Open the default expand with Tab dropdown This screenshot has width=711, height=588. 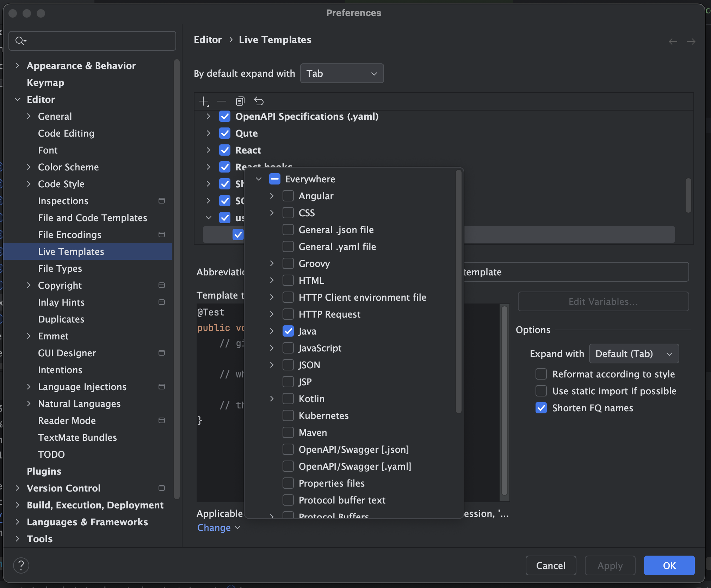[x=341, y=73]
